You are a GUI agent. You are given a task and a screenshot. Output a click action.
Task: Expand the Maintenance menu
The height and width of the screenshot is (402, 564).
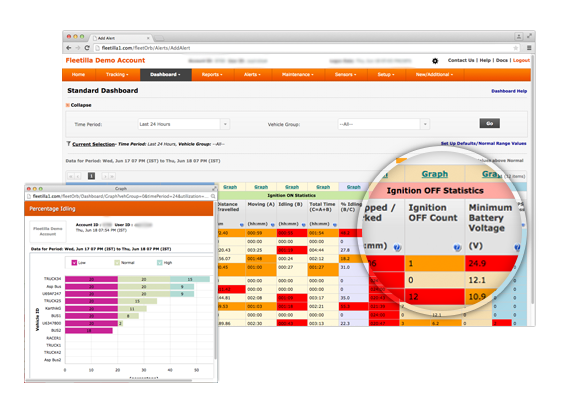[x=298, y=74]
